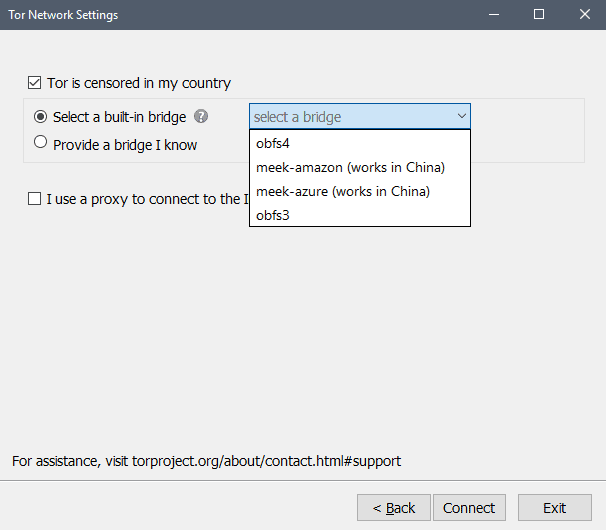Go back with the Back button
This screenshot has width=606, height=530.
point(393,508)
